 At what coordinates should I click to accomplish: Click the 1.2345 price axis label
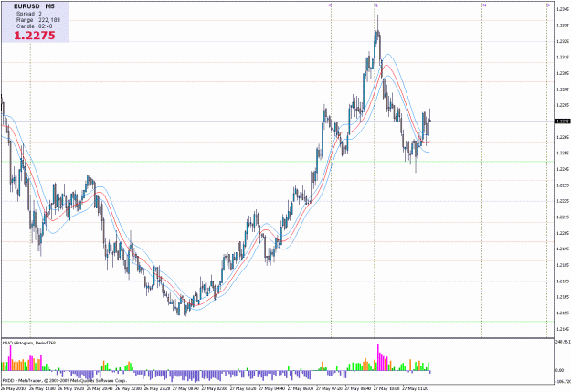[563, 9]
